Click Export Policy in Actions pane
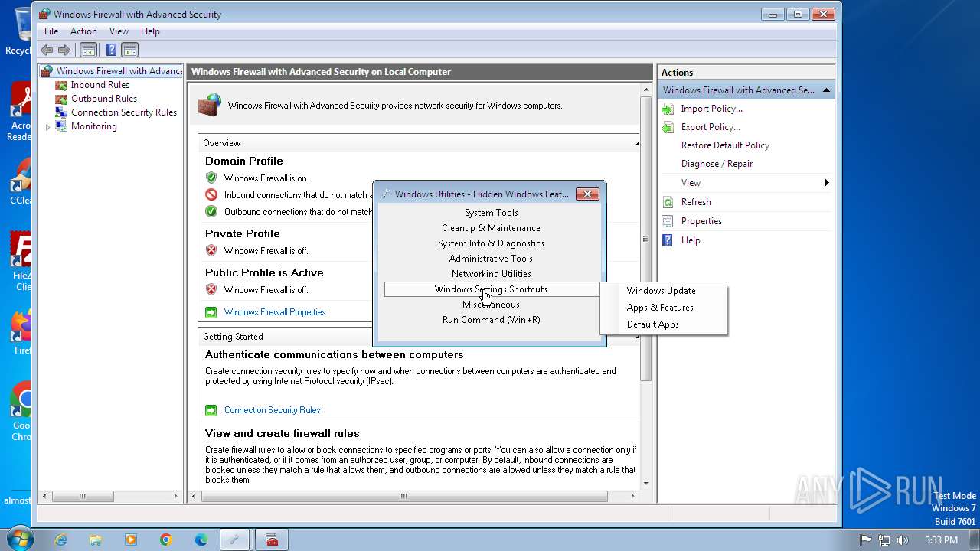 tap(710, 127)
